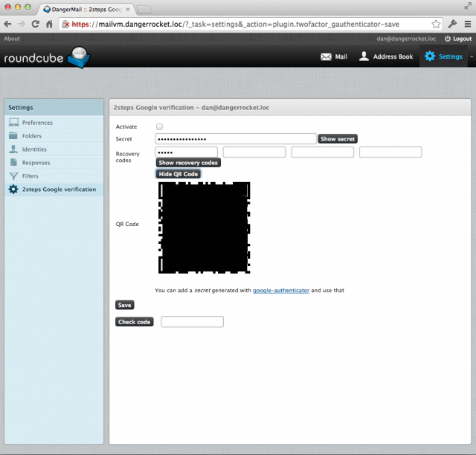
Task: Open Mail via envelope icon
Action: [326, 57]
